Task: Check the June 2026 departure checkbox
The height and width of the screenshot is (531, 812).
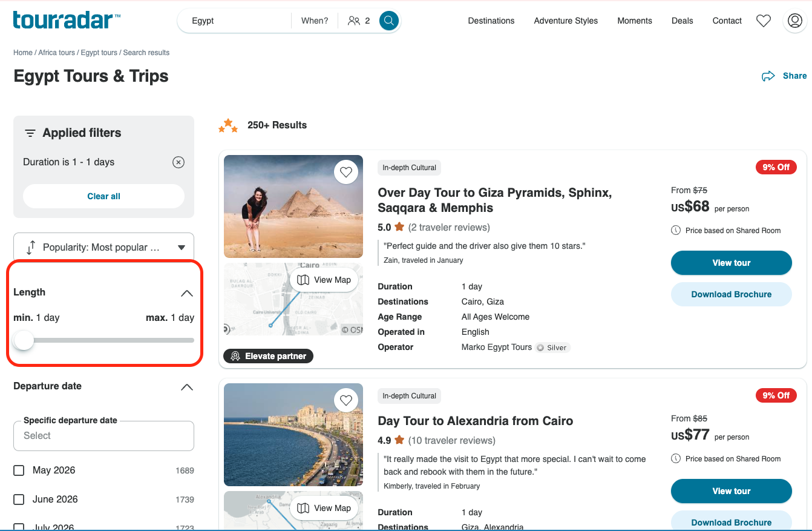Action: click(x=19, y=500)
